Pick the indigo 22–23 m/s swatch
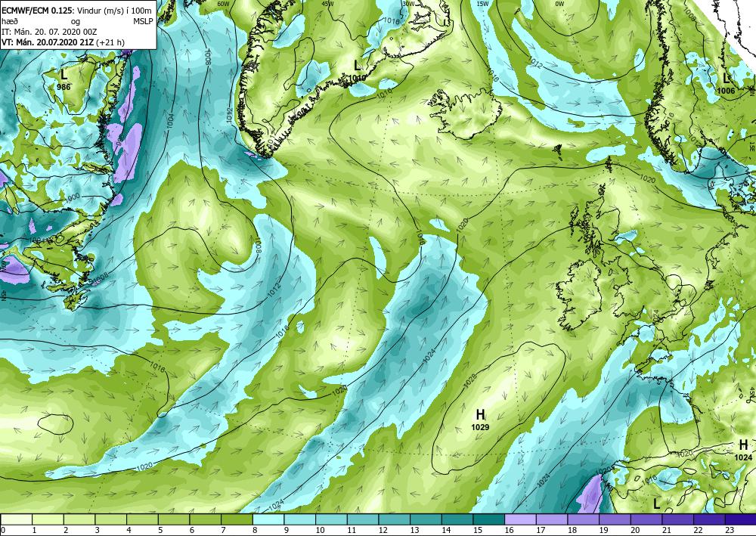The height and width of the screenshot is (536, 756). [710, 519]
